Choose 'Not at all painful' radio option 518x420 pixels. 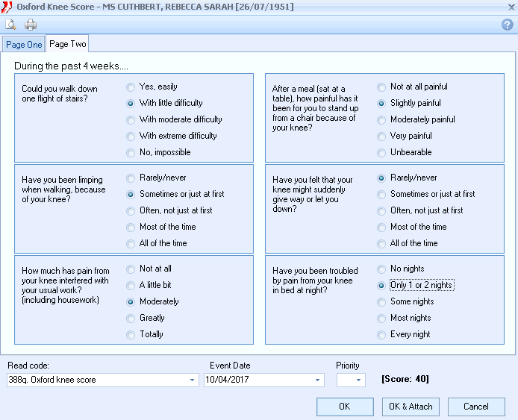pos(382,87)
